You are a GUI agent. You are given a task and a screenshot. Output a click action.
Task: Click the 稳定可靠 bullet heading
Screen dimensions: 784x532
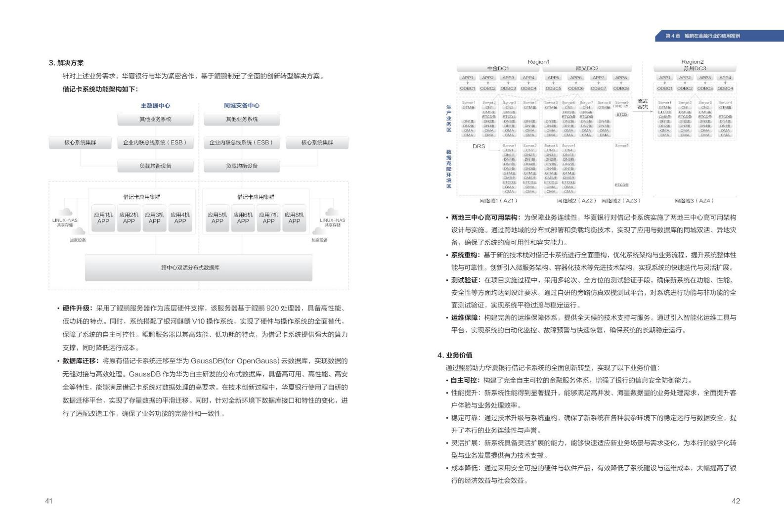(465, 418)
